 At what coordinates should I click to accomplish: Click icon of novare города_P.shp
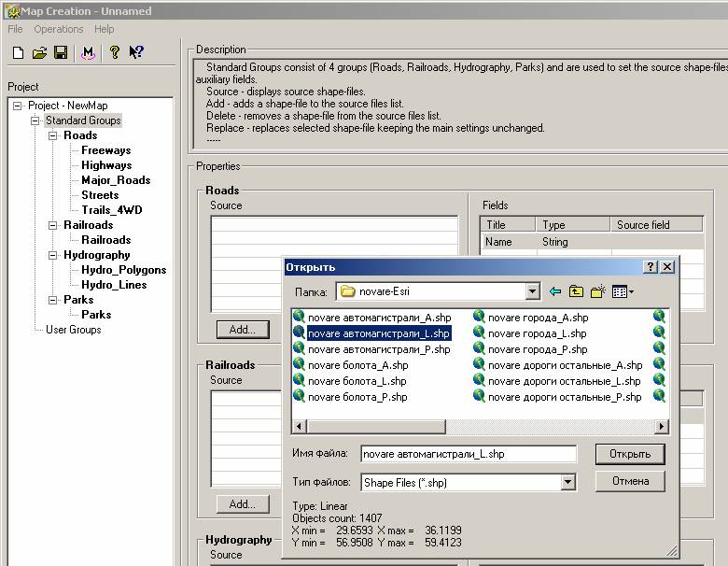click(479, 348)
